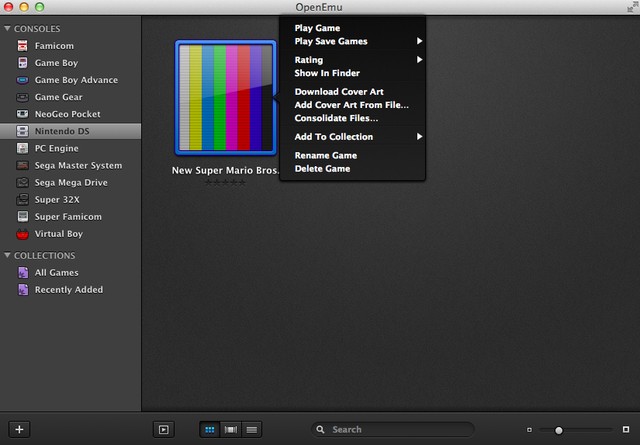
Task: Switch to cover flow view mode
Action: 231,429
